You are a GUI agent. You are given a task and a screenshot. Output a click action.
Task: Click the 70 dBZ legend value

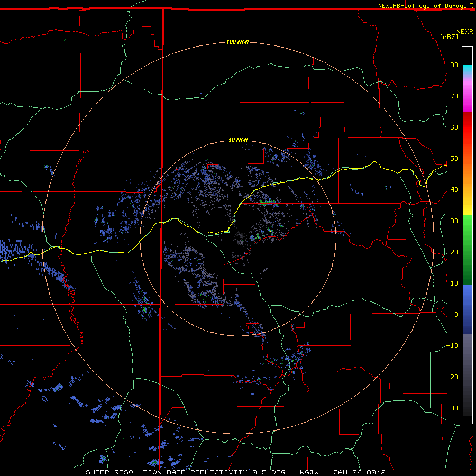pos(454,96)
